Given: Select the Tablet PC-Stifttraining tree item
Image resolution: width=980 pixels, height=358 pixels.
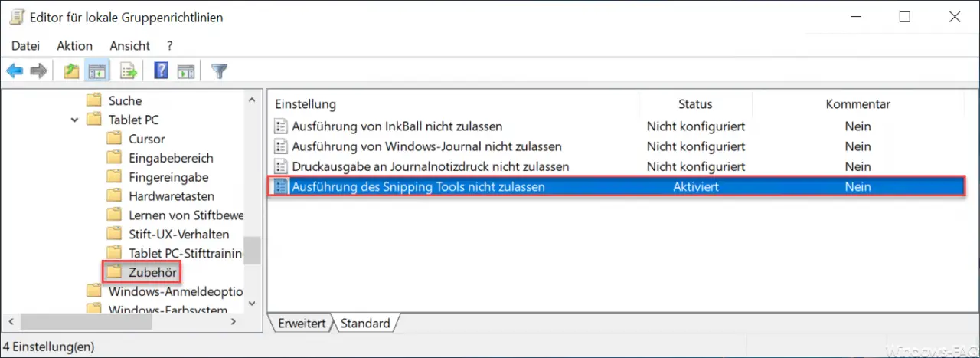Looking at the screenshot, I should (185, 253).
